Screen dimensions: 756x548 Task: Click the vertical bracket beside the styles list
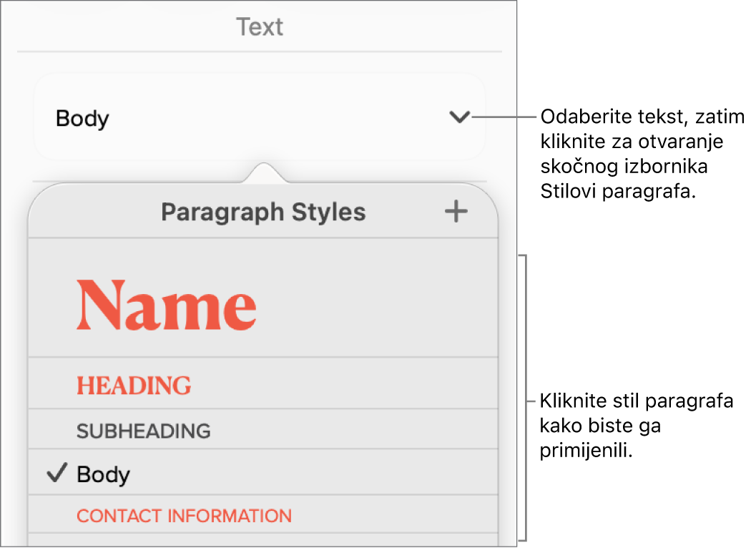(526, 397)
